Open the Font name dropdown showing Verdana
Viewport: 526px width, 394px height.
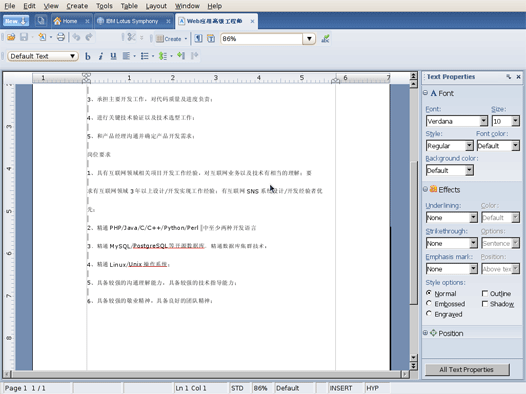click(x=483, y=121)
